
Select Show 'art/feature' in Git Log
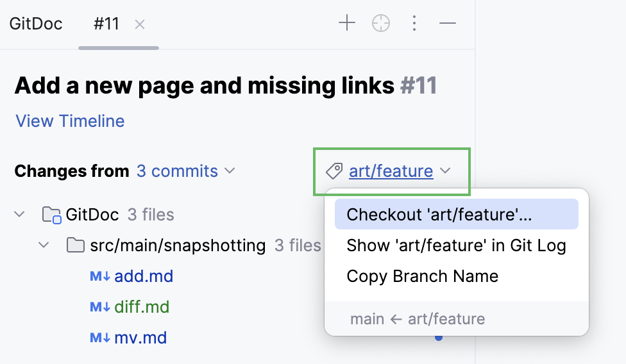coord(456,245)
